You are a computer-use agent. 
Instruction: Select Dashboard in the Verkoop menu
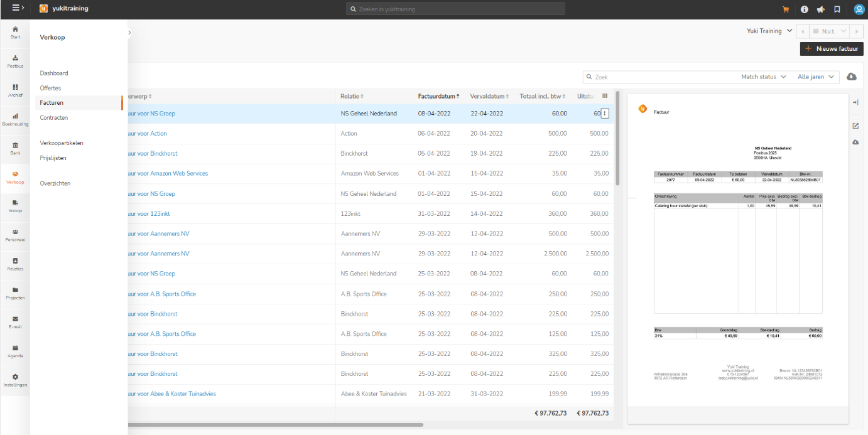pyautogui.click(x=54, y=73)
